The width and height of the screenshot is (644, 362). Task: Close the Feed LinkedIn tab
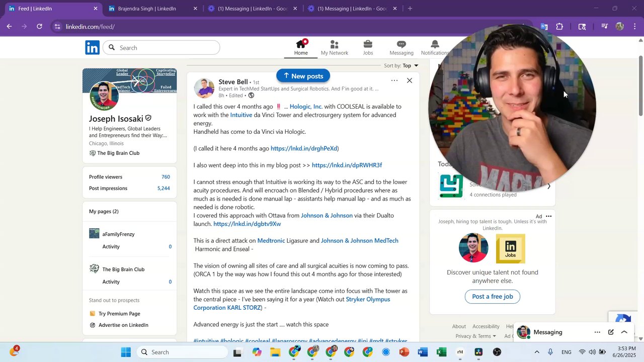(x=96, y=9)
